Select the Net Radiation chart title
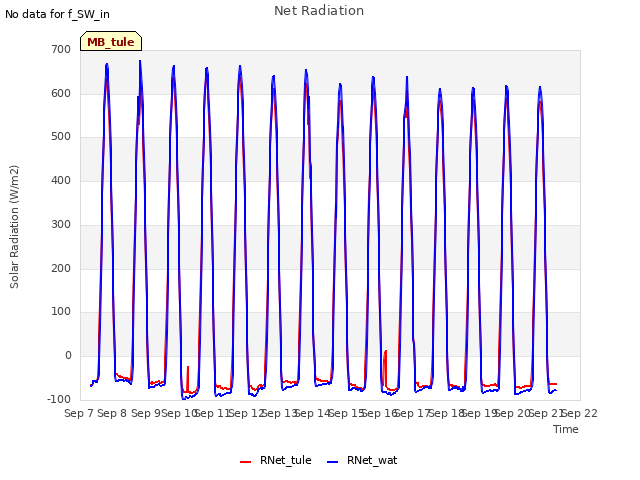The height and width of the screenshot is (480, 640). pyautogui.click(x=319, y=11)
